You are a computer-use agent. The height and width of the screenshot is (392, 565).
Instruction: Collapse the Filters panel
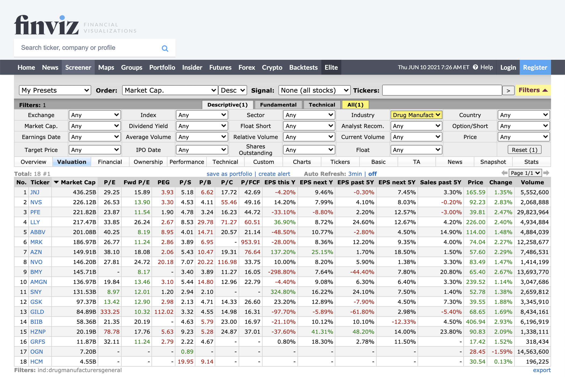tap(533, 90)
